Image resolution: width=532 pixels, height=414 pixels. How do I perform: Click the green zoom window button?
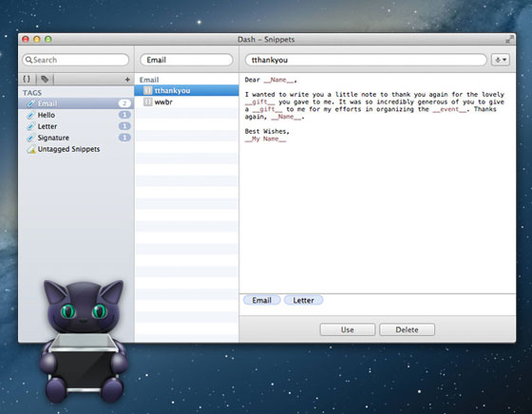coord(48,39)
